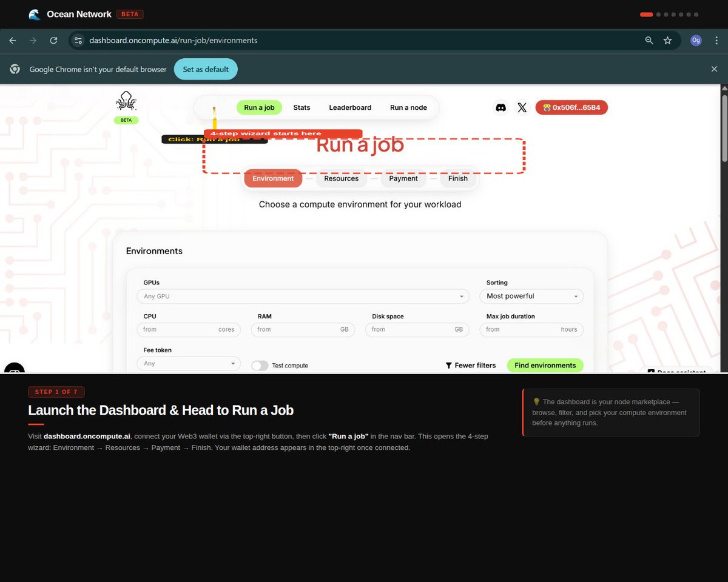
Task: Click the BETA badge beside Ocean Network
Action: [x=129, y=14]
